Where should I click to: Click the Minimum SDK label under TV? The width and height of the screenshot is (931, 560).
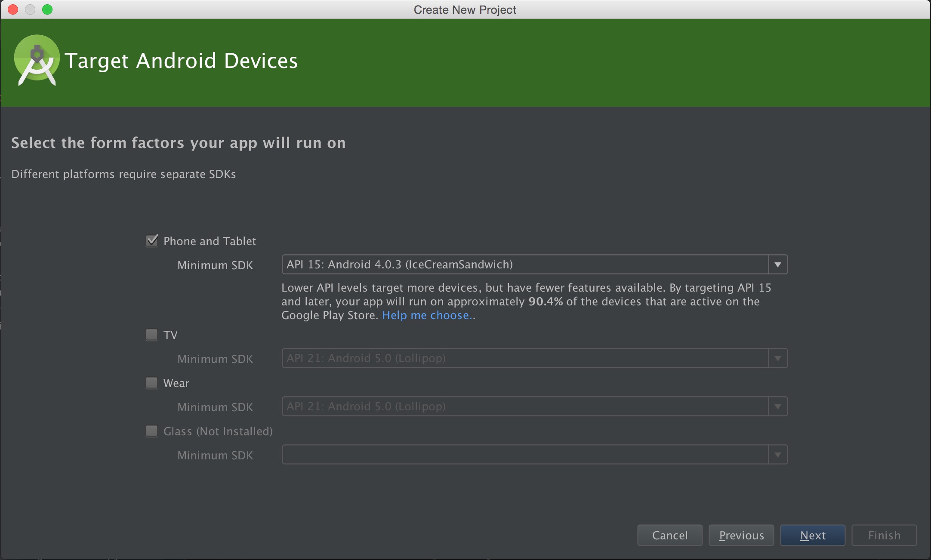[x=215, y=359]
